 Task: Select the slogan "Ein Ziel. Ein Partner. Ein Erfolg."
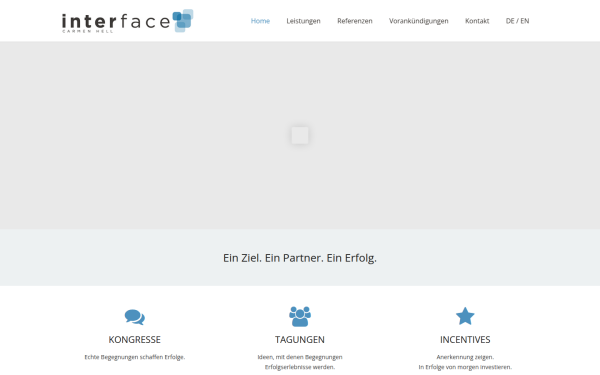pyautogui.click(x=300, y=258)
